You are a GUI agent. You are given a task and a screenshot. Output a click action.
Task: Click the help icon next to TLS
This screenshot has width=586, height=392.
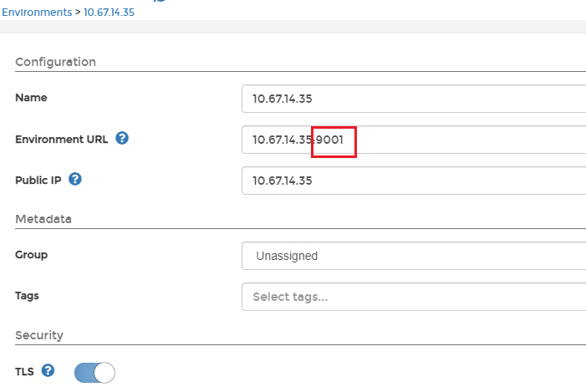48,370
